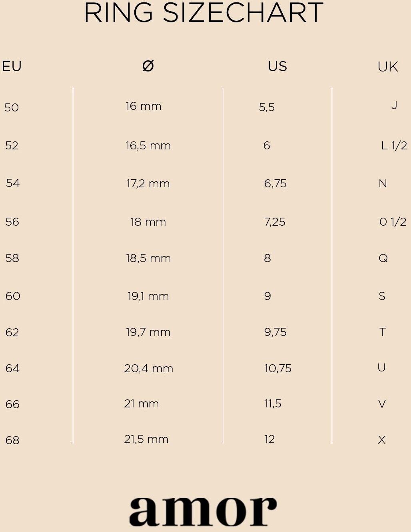411x532 pixels.
Task: Click the 21,5 mm diameter value
Action: (x=146, y=439)
